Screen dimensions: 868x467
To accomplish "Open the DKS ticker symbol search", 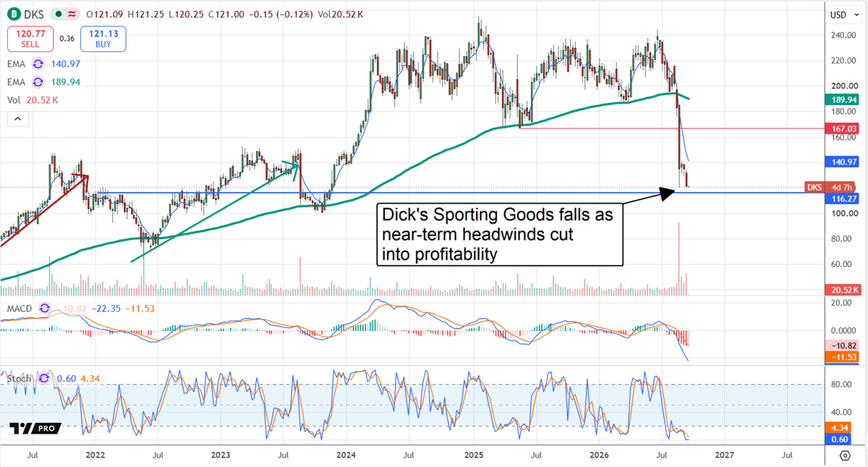I will click(33, 14).
